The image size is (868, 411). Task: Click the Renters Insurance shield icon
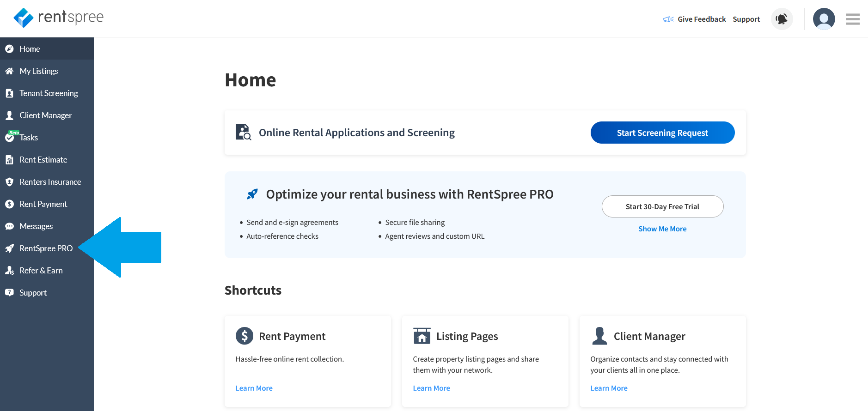pos(9,182)
